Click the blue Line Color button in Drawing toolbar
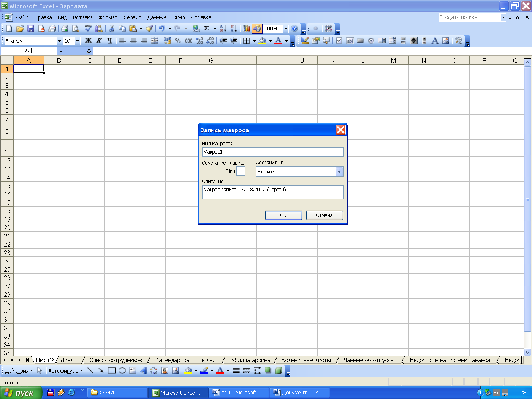The height and width of the screenshot is (399, 532). (204, 370)
